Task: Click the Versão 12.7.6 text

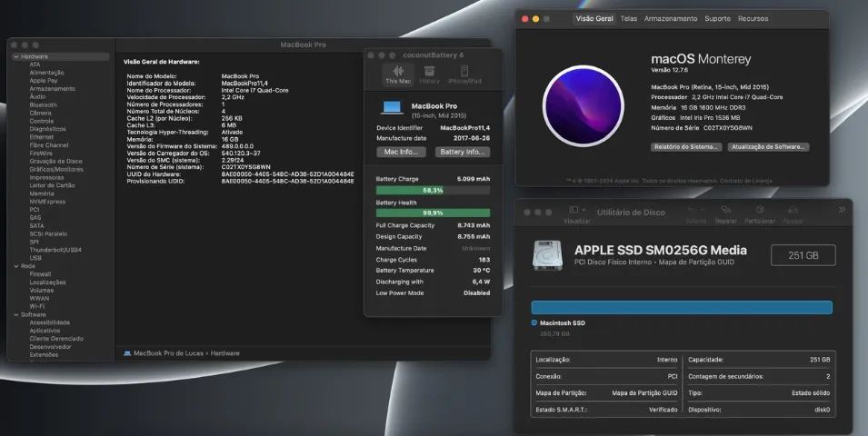Action: (x=669, y=70)
